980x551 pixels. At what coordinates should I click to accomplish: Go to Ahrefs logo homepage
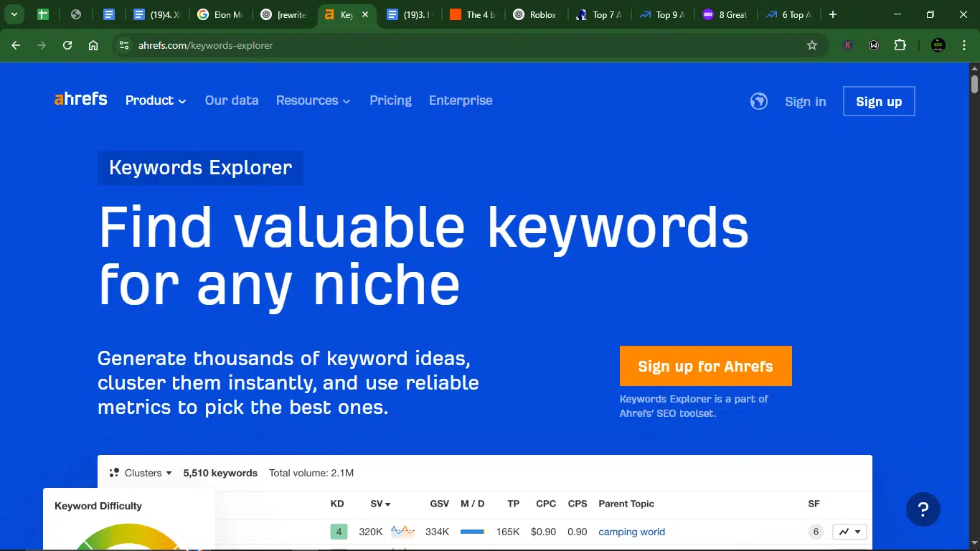[81, 99]
